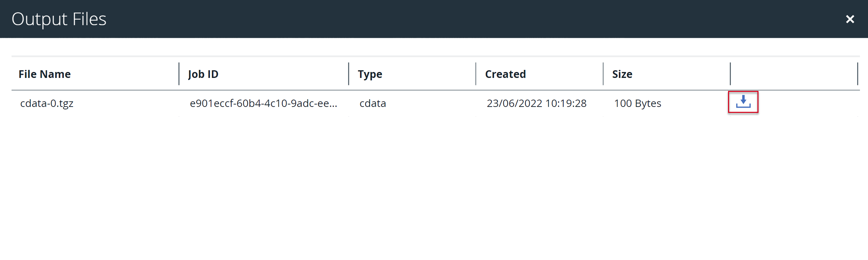
Task: Close the Output Files dialog
Action: point(850,19)
